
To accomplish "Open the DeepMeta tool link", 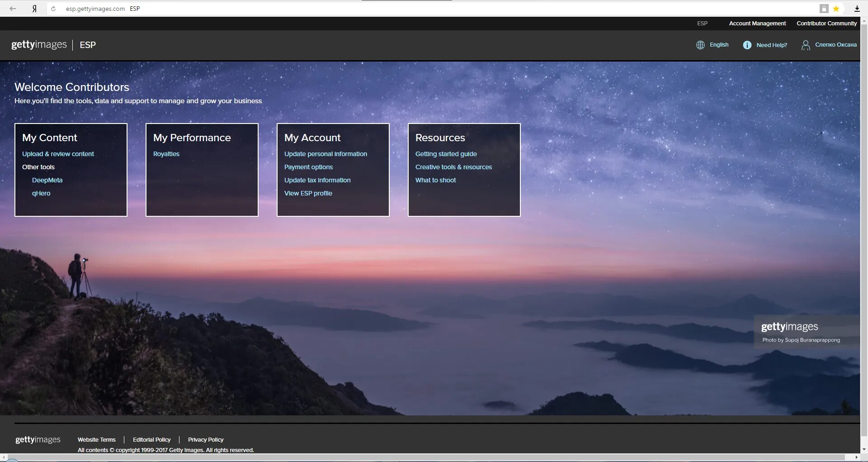I will pos(47,180).
